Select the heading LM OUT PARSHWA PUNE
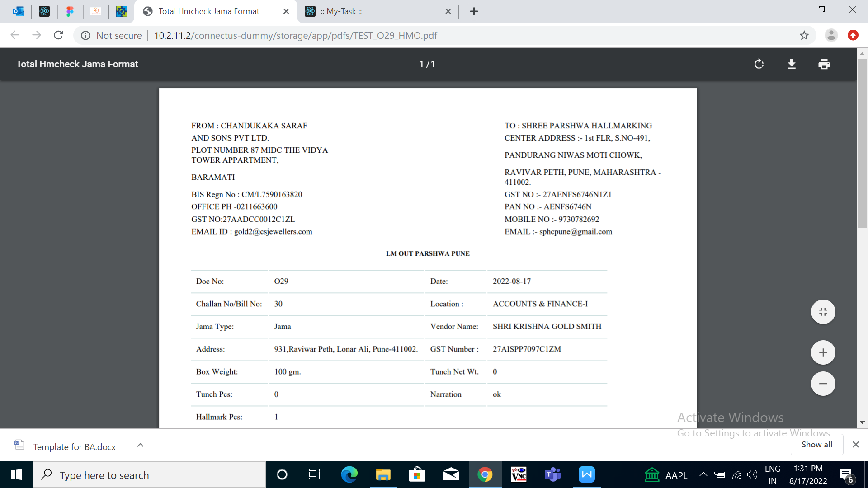Screen dimensions: 868x488 click(428, 253)
